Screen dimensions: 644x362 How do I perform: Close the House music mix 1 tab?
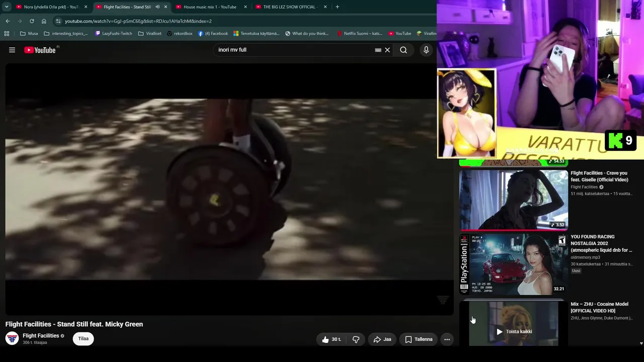click(246, 7)
